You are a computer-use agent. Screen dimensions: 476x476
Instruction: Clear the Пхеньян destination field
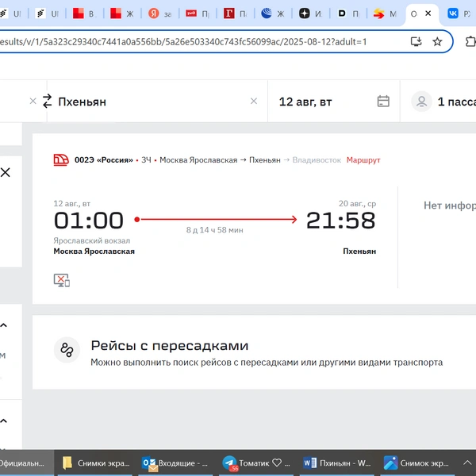pyautogui.click(x=254, y=101)
